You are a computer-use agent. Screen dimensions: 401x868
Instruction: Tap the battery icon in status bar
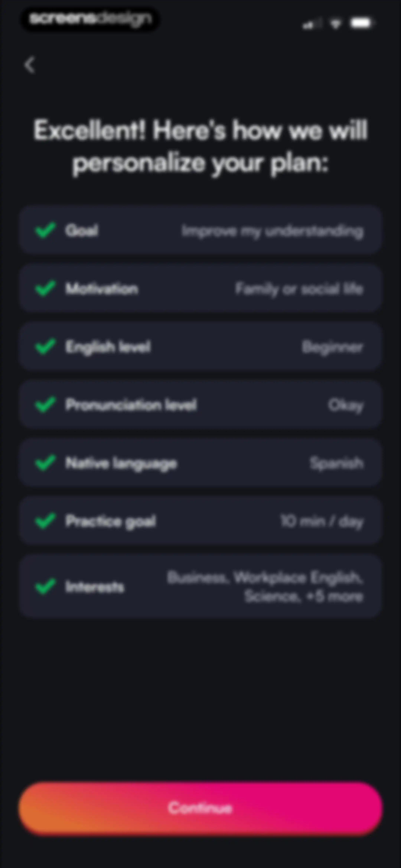click(x=362, y=23)
